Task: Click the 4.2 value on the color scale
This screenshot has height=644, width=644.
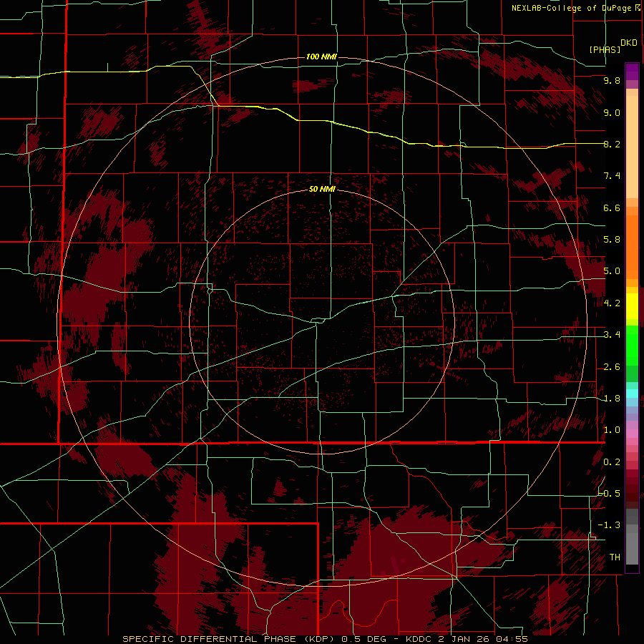Action: click(612, 303)
